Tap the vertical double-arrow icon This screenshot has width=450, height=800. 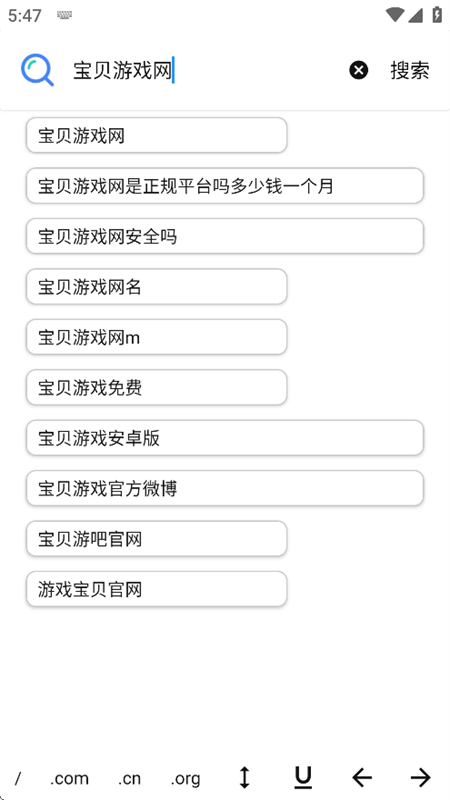click(x=245, y=778)
